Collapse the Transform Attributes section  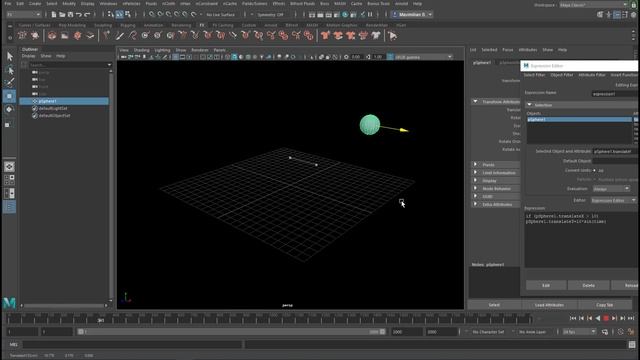475,101
